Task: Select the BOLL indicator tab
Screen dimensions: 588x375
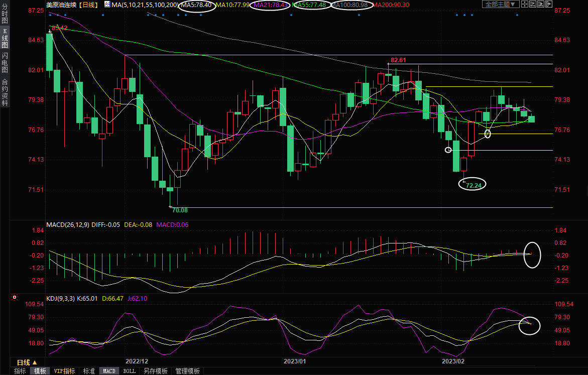Action: point(129,371)
